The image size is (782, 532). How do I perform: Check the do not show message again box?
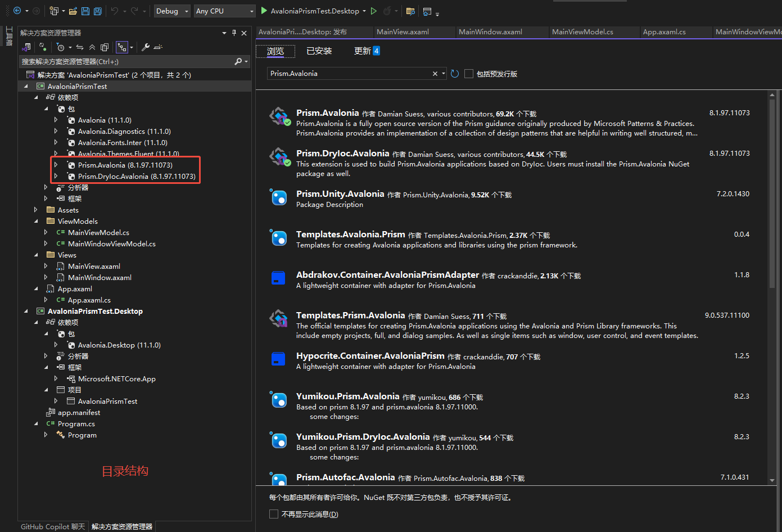point(274,514)
